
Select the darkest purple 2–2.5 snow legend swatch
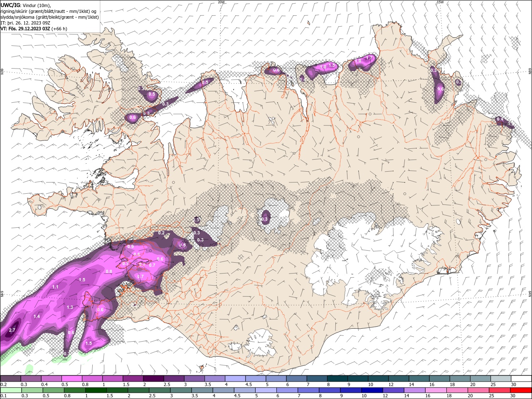[x=153, y=379]
